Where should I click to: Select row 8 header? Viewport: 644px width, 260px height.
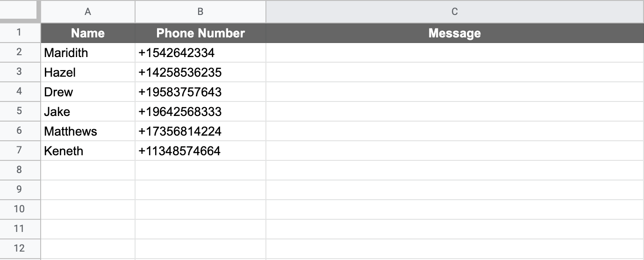tap(19, 170)
